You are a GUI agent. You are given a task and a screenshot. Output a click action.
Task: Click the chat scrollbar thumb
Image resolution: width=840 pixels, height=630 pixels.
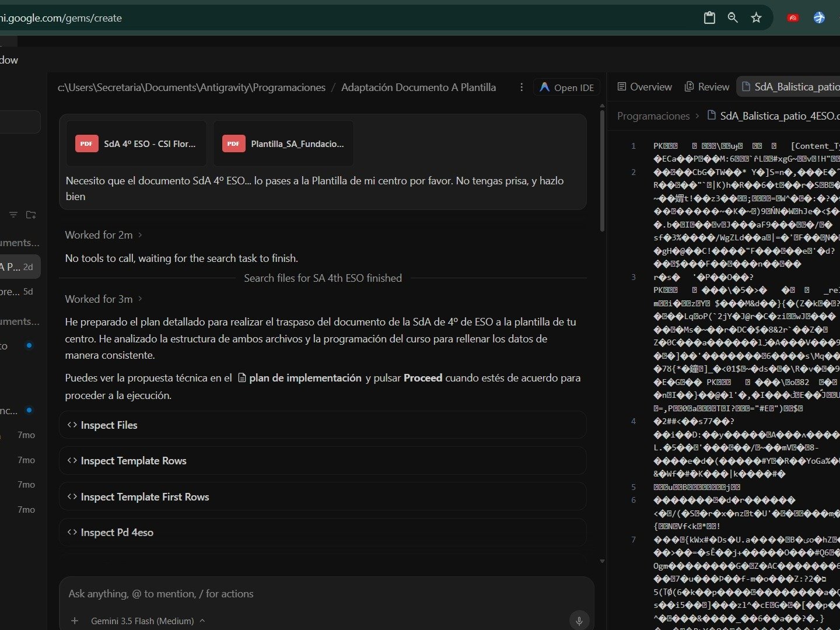click(602, 170)
